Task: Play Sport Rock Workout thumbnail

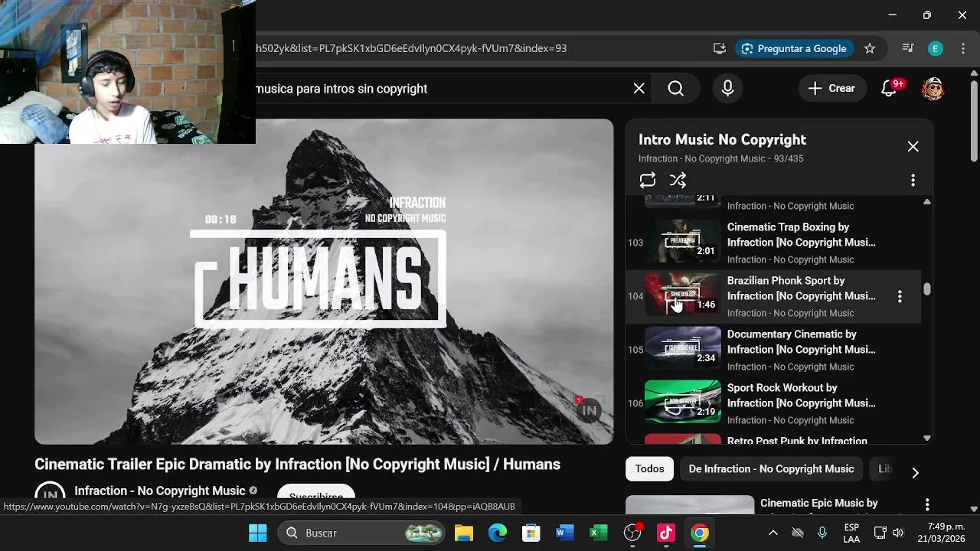Action: pyautogui.click(x=683, y=402)
